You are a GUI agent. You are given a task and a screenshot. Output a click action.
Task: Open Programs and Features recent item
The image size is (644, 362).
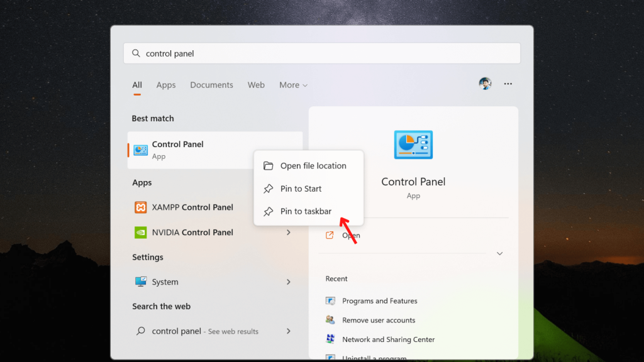[379, 301]
